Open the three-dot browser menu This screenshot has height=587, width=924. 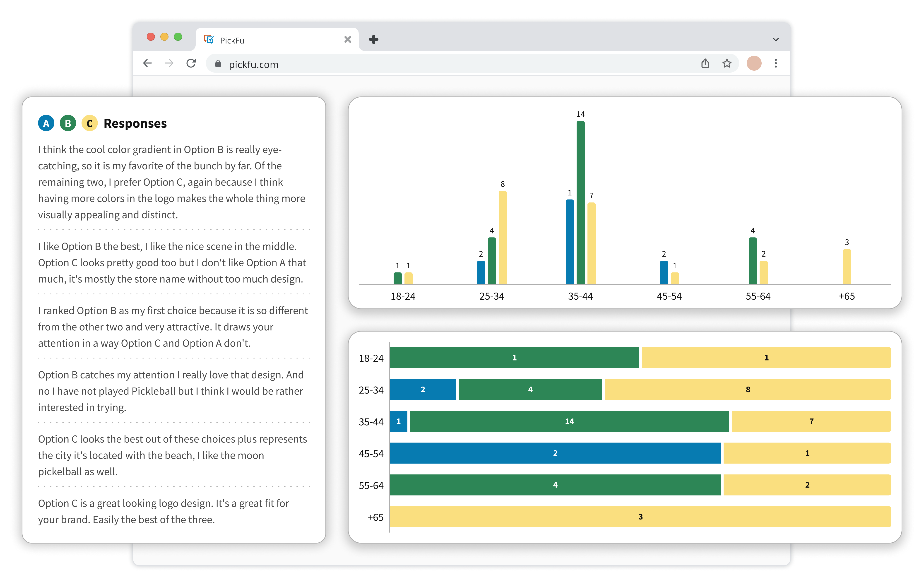pos(776,63)
